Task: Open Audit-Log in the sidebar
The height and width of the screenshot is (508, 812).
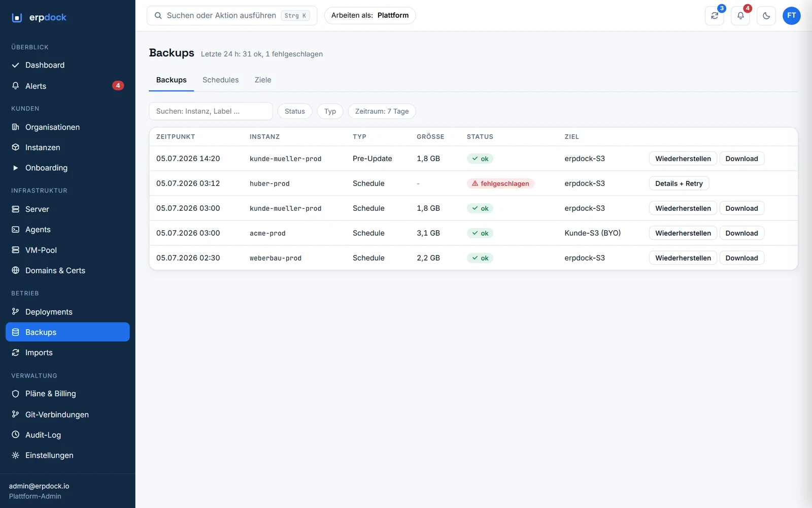Action: coord(67,435)
